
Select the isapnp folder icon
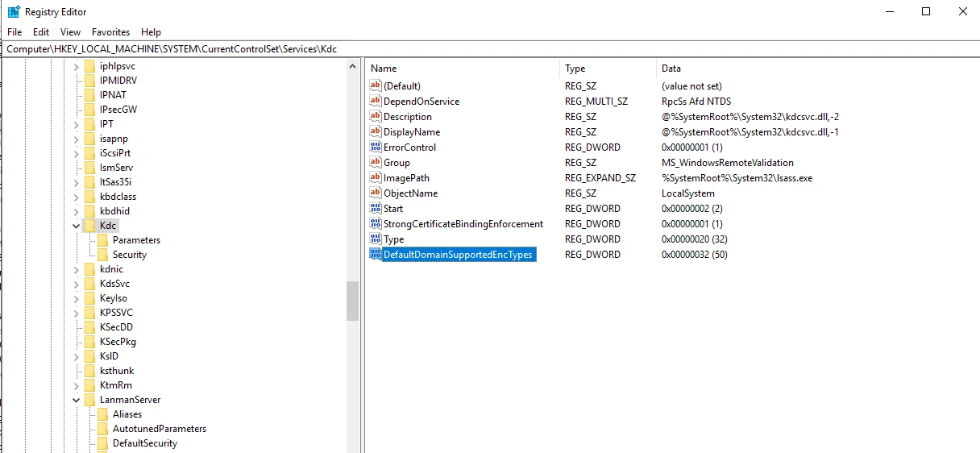coord(89,139)
